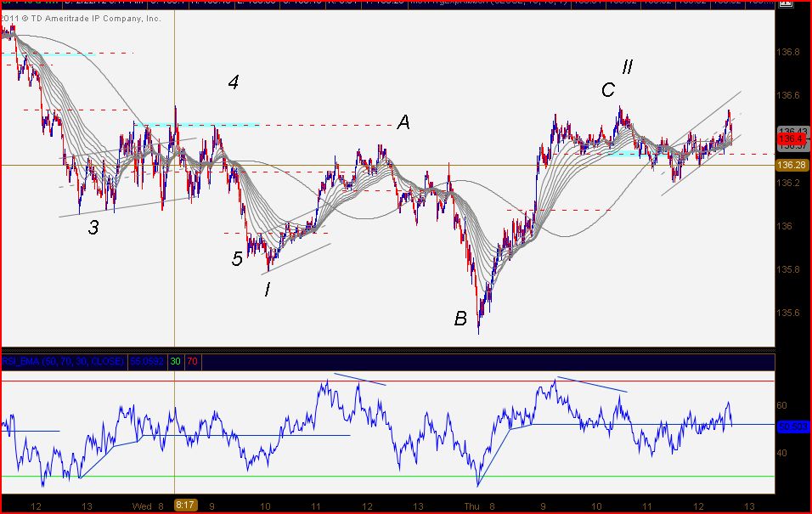Click the blue 50.503 RSI axis tag
This screenshot has width=812, height=514.
coord(792,426)
